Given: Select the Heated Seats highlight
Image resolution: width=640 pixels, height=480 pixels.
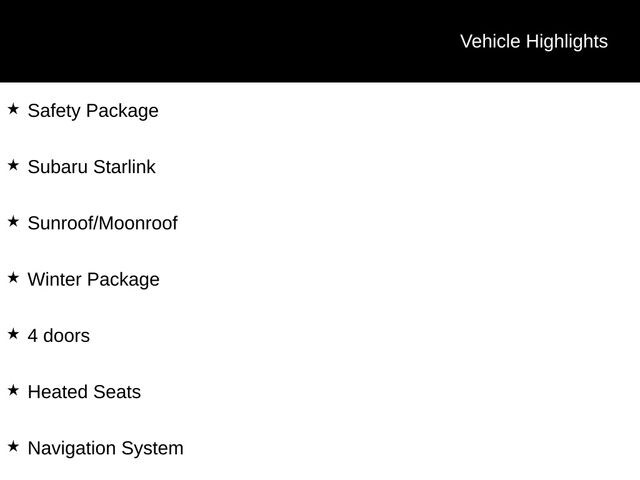Looking at the screenshot, I should pyautogui.click(x=84, y=392).
